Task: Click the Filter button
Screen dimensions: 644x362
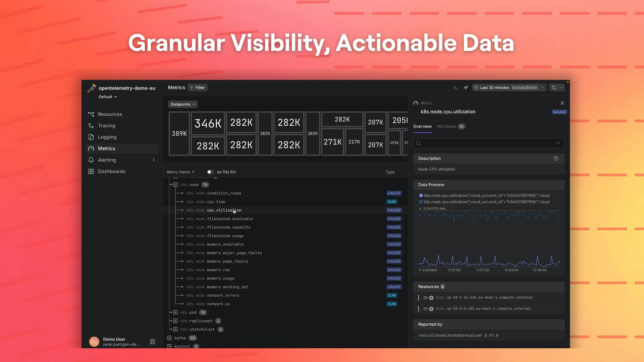Action: 198,87
